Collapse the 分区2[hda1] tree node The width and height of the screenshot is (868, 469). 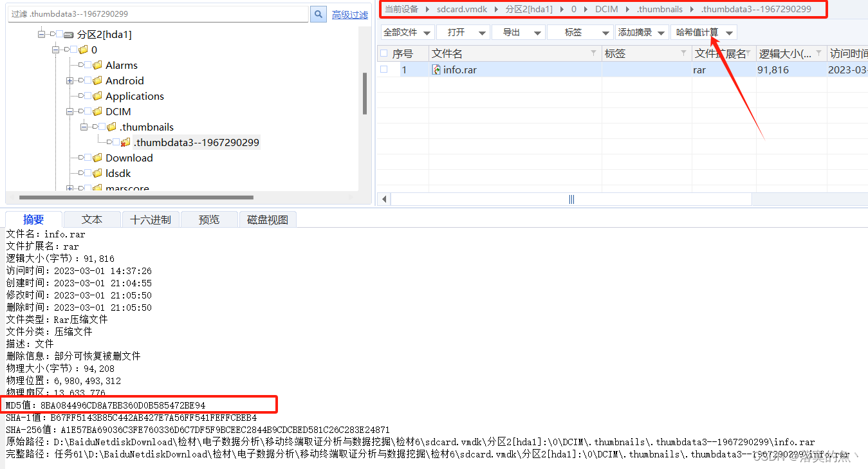(x=41, y=35)
